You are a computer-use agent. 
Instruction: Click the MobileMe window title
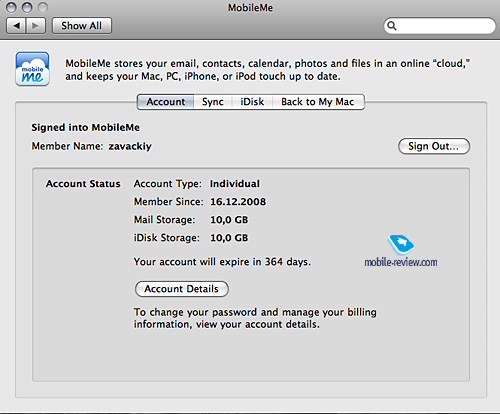250,8
